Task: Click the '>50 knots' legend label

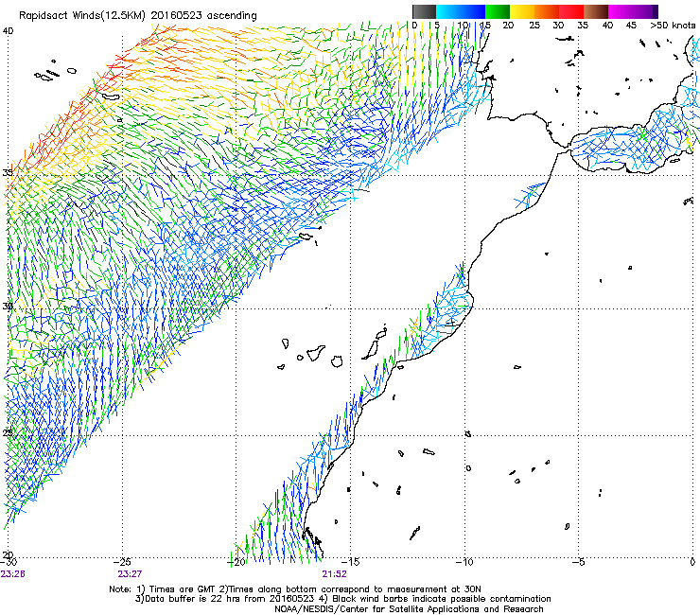Action: pos(673,26)
